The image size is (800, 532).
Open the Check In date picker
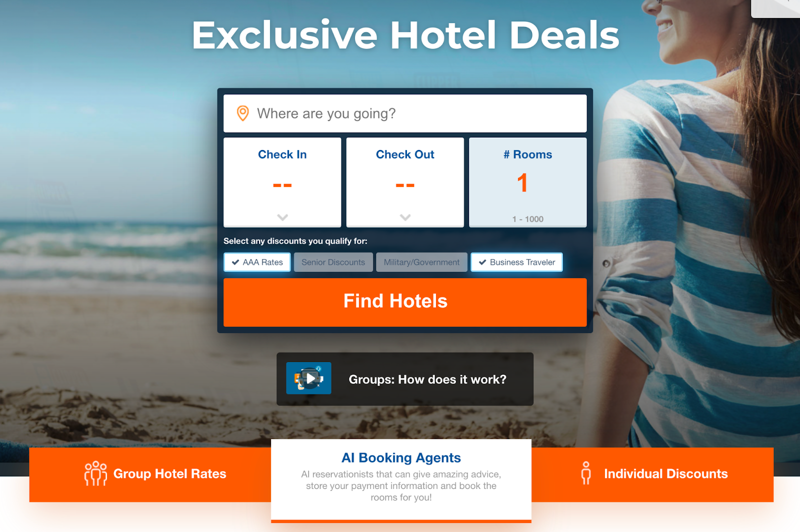[x=282, y=182]
